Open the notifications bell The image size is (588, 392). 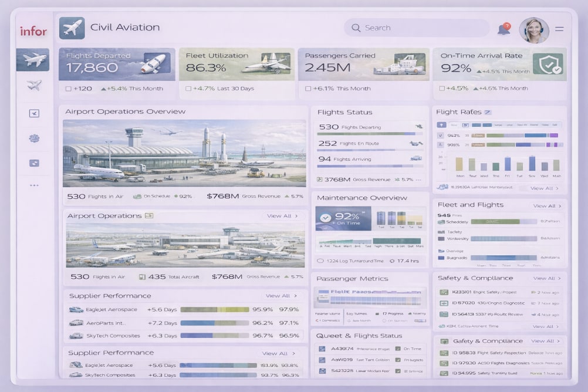pyautogui.click(x=503, y=29)
